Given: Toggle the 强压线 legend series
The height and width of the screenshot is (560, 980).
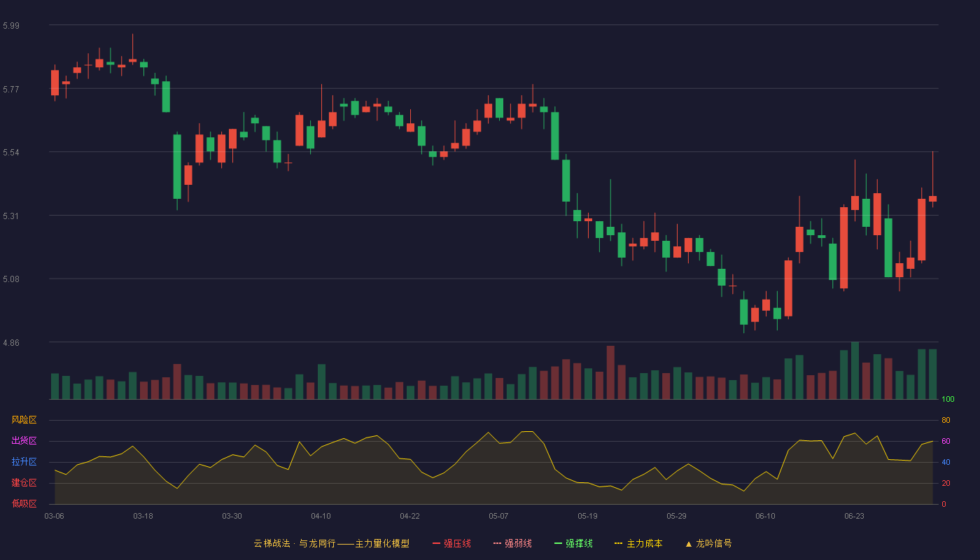Looking at the screenshot, I should point(451,543).
